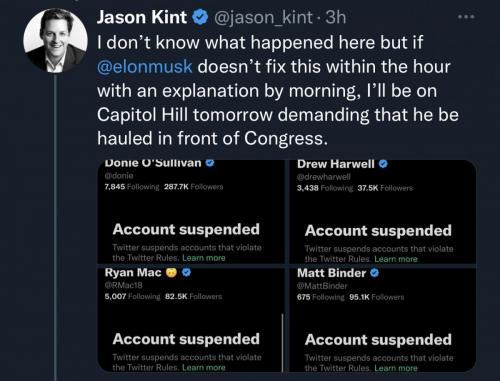Click Ryan Mac's verified badge
500x381 pixels.
point(187,273)
